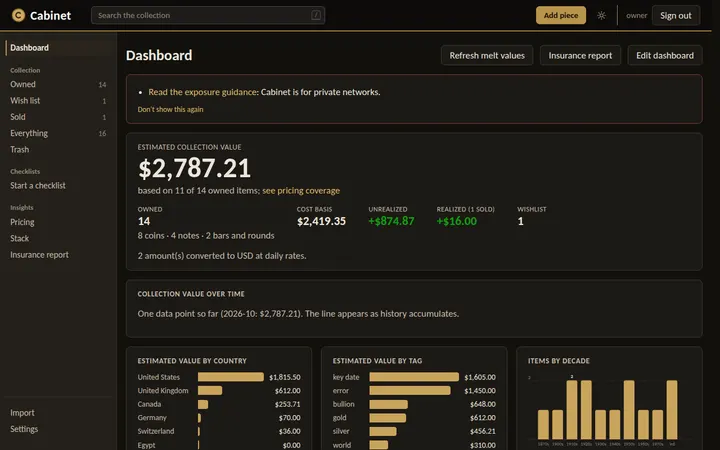
Task: Click the key date tag bar
Action: (414, 377)
